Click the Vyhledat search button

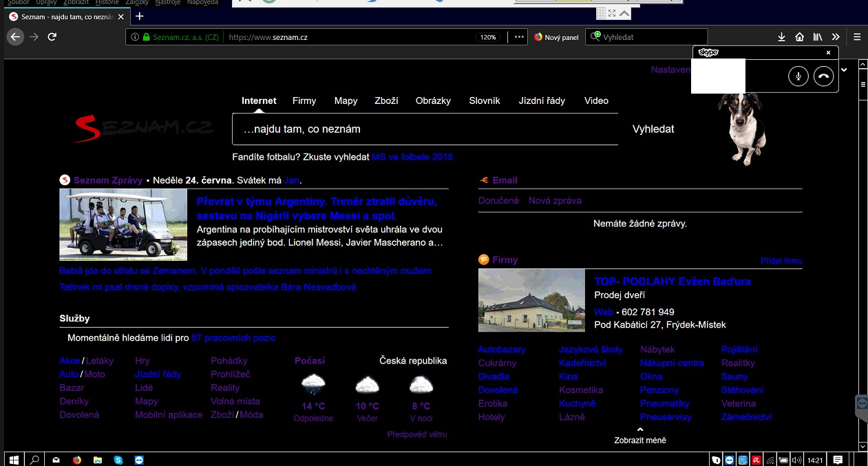(653, 129)
